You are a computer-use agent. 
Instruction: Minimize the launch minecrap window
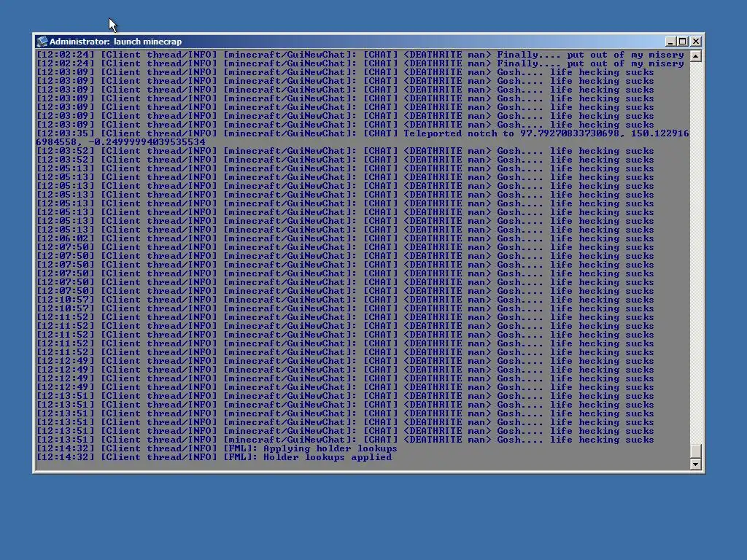[670, 42]
